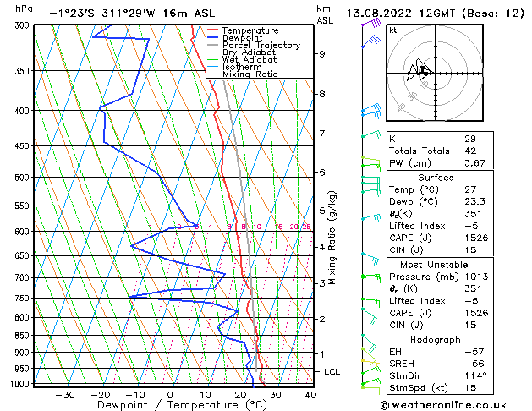Click the date header 13.08.2022 12GMT
The width and height of the screenshot is (532, 411).
point(401,14)
